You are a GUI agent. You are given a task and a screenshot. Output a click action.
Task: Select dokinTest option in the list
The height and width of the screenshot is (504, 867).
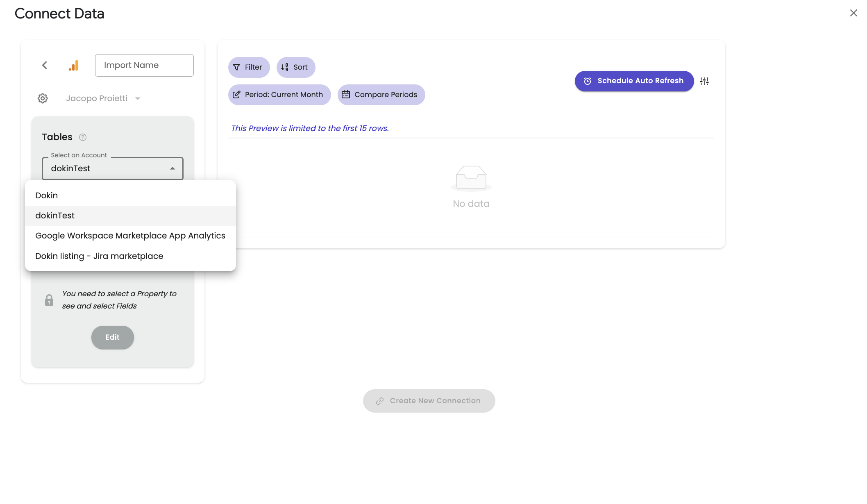click(x=55, y=216)
